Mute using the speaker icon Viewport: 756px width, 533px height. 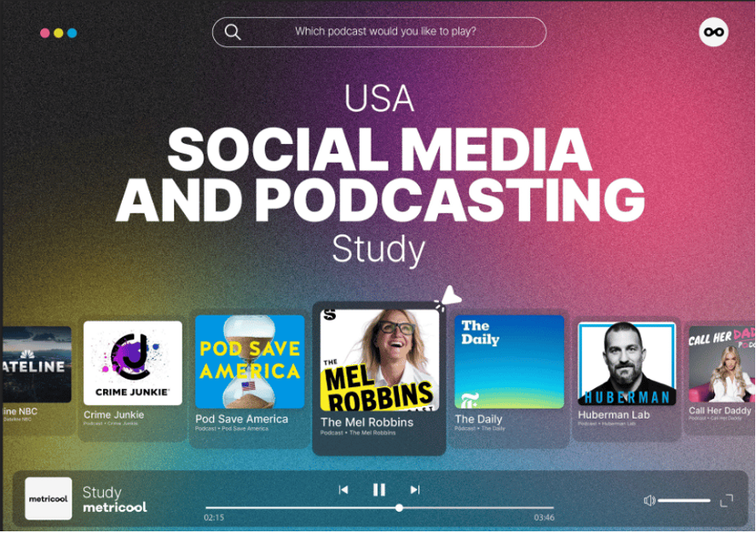click(x=649, y=501)
